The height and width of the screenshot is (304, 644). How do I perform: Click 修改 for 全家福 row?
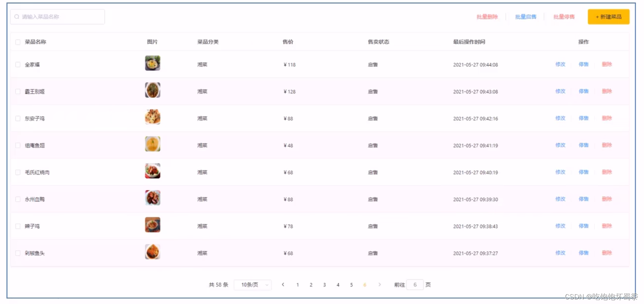(x=560, y=65)
